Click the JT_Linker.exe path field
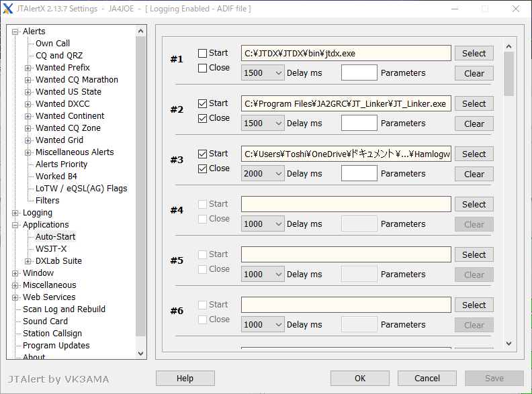532x394 pixels. coord(346,103)
